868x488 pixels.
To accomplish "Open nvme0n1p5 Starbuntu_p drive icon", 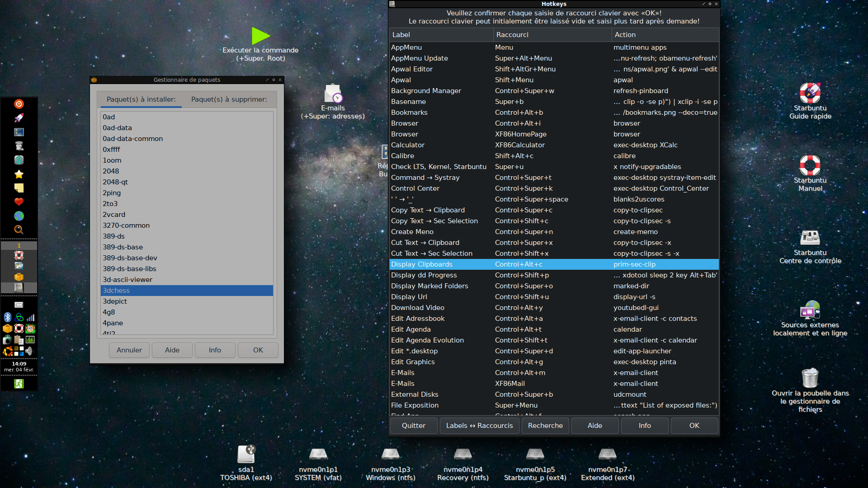I will 535,454.
